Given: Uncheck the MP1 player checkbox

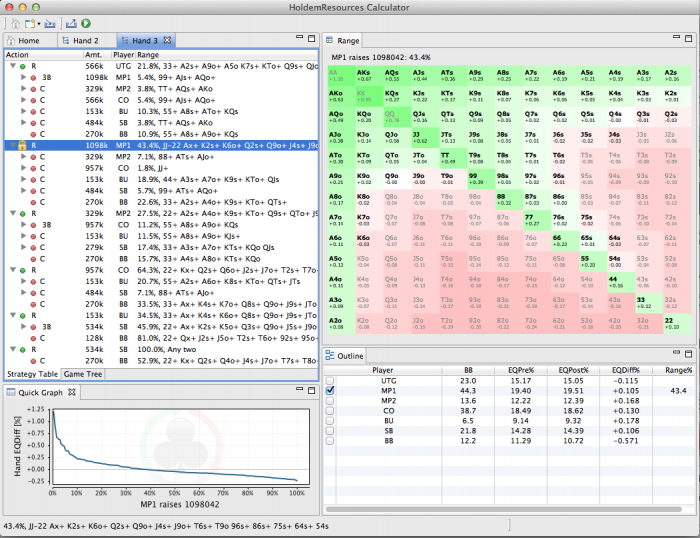Looking at the screenshot, I should click(330, 391).
